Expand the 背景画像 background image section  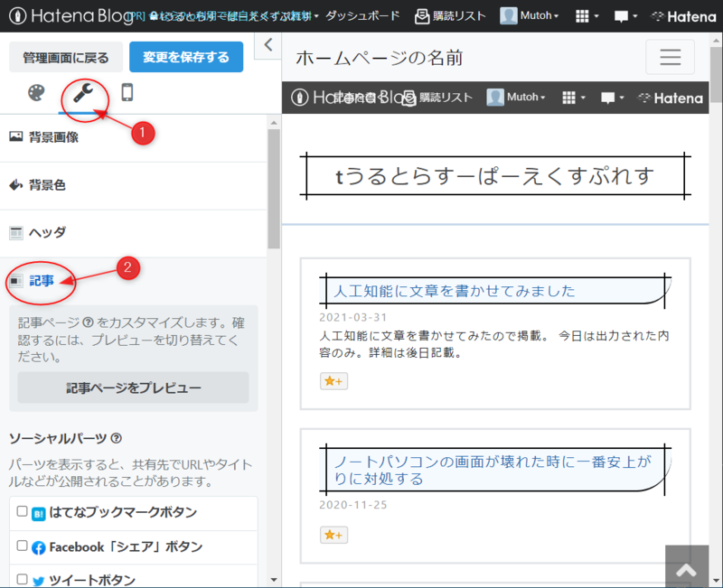click(54, 138)
